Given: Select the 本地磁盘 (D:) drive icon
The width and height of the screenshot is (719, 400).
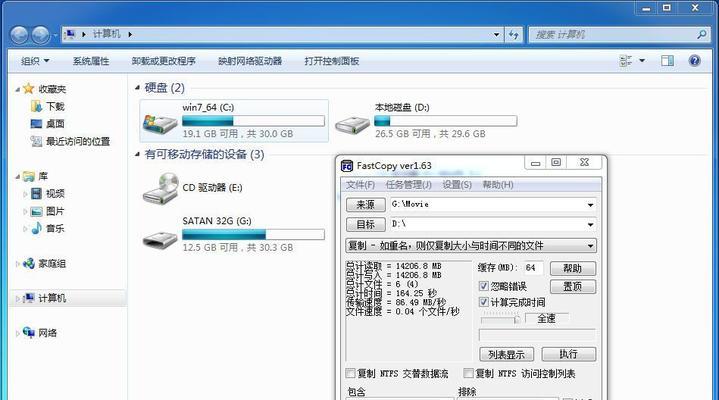Looking at the screenshot, I should pos(352,125).
